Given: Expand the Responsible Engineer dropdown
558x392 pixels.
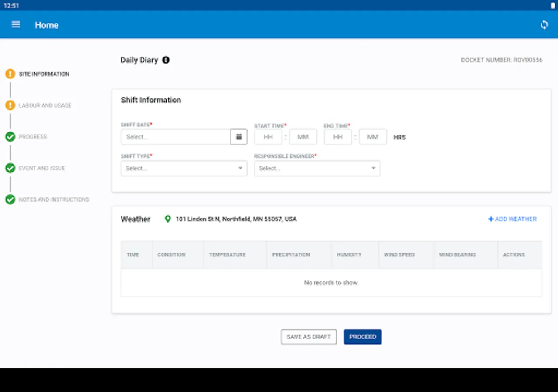Looking at the screenshot, I should 317,169.
